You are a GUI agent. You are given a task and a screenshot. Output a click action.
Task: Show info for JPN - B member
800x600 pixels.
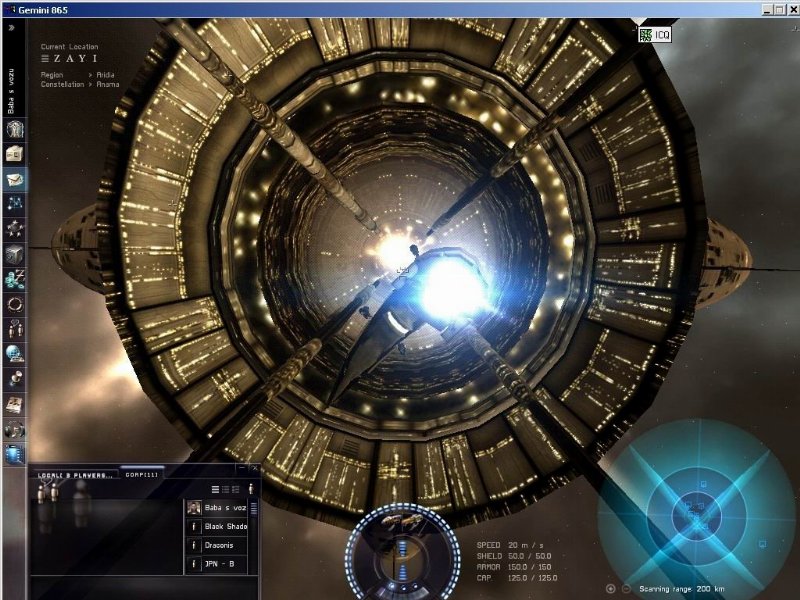tap(193, 564)
